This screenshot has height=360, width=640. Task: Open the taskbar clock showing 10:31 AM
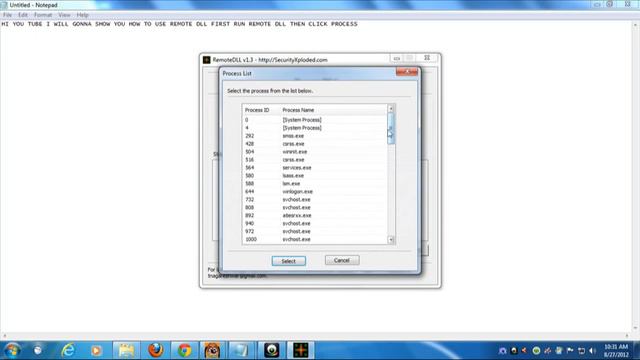tap(616, 351)
